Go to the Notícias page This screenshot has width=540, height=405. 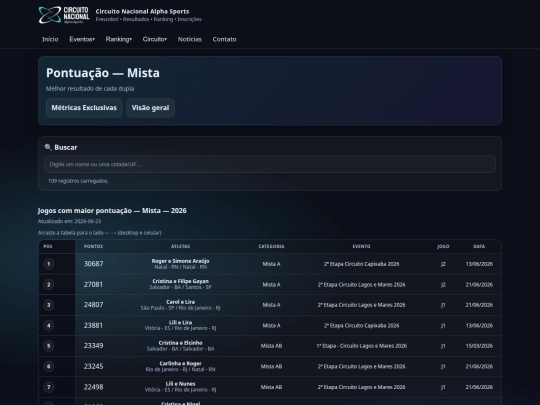[x=190, y=39]
